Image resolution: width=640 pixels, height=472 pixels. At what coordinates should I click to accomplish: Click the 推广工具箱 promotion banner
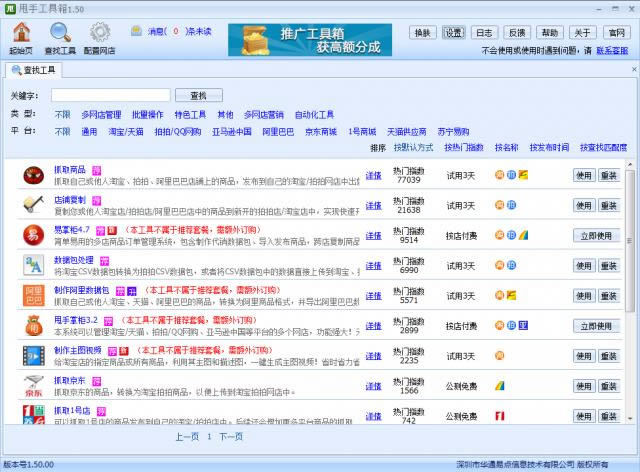[302, 39]
